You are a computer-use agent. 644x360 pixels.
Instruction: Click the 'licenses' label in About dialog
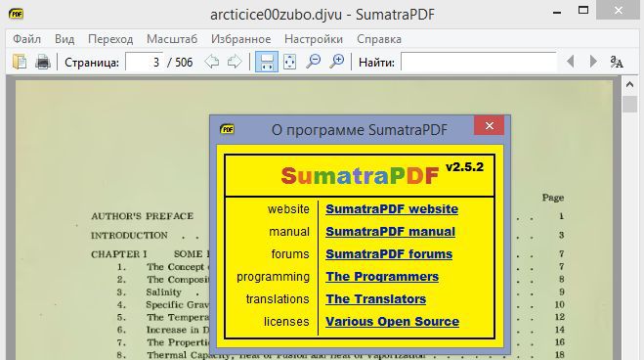pyautogui.click(x=286, y=322)
